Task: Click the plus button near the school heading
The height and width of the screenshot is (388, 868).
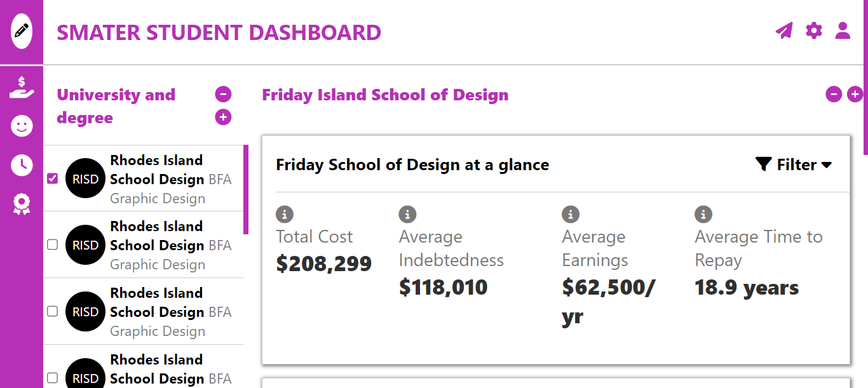Action: pos(855,94)
